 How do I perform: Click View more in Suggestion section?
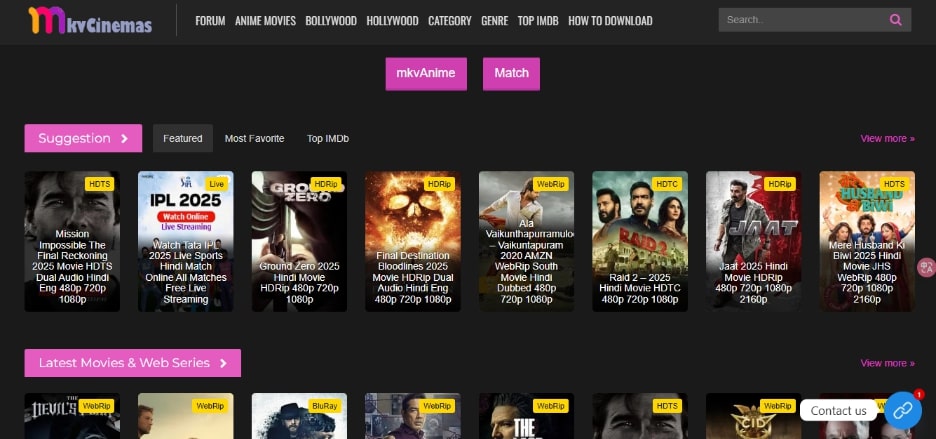click(x=887, y=139)
